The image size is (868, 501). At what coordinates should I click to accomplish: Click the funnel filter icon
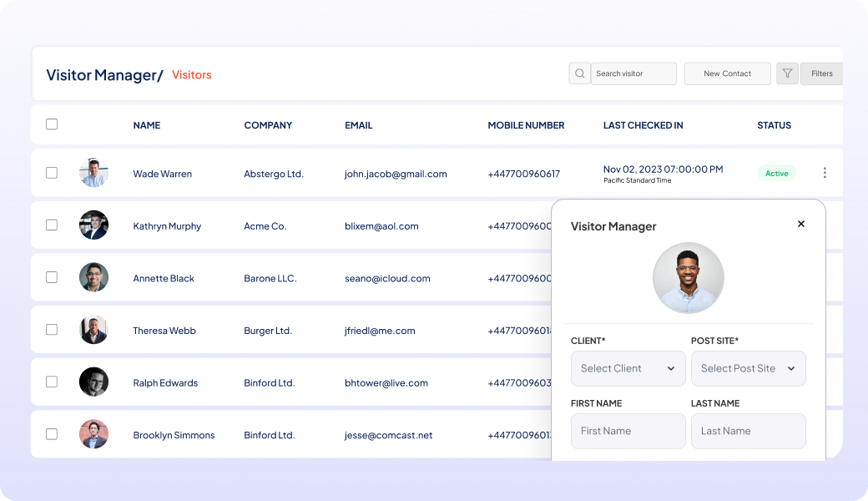787,73
